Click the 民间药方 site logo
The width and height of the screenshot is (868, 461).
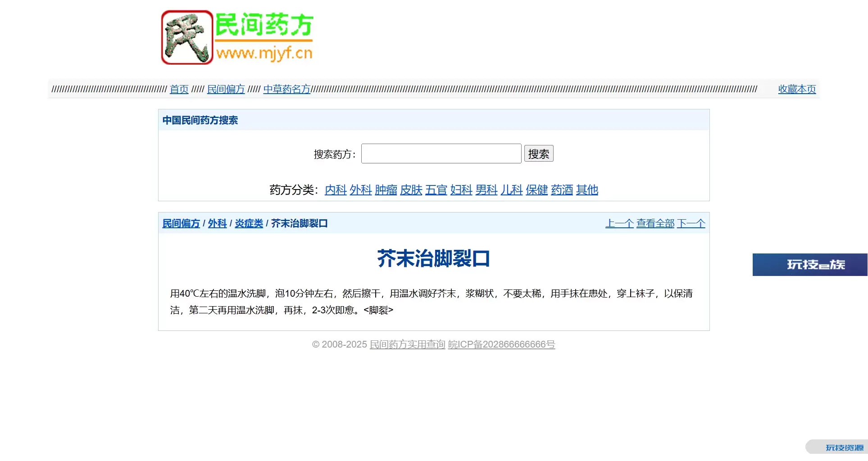[237, 37]
